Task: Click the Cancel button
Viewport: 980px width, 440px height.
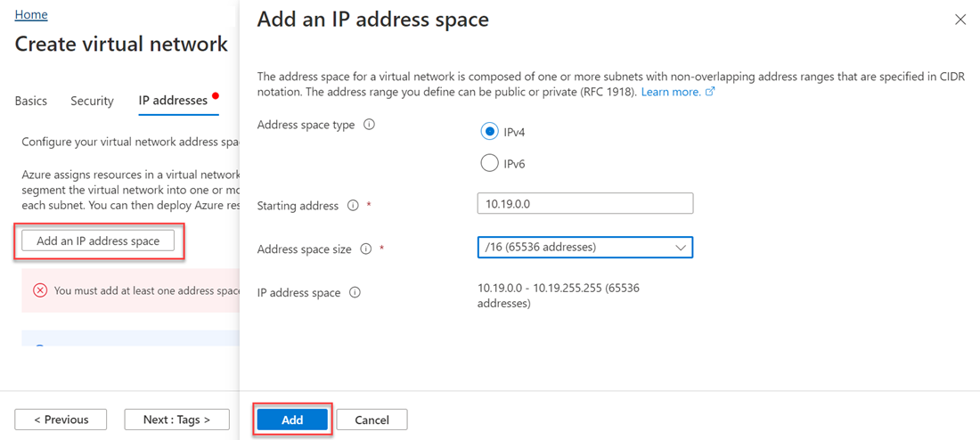Action: (372, 420)
